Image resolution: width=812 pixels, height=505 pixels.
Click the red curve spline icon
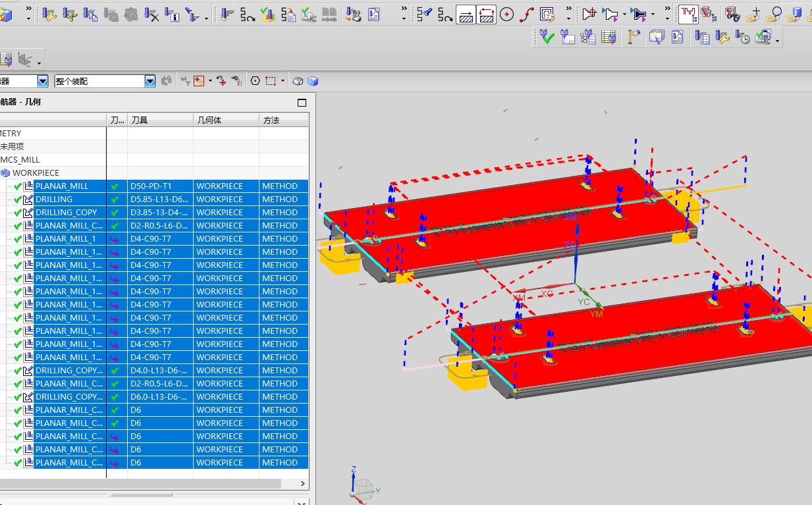pyautogui.click(x=527, y=14)
